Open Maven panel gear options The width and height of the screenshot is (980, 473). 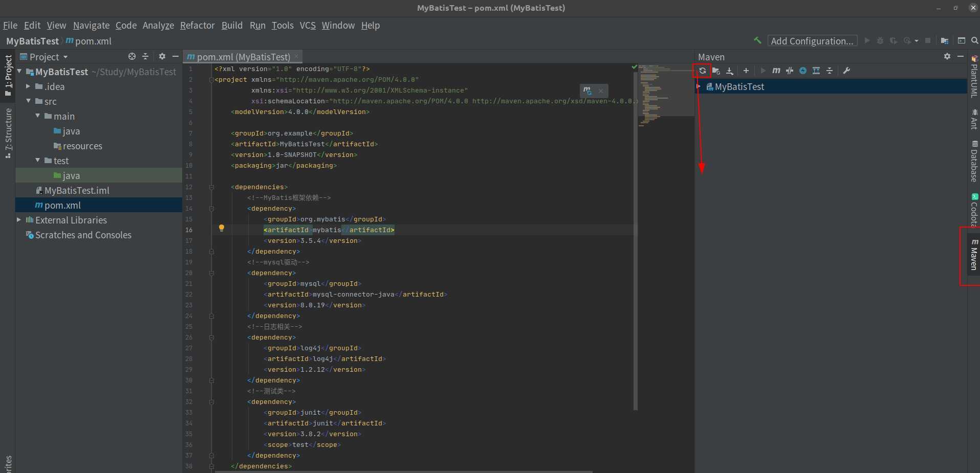coord(947,56)
